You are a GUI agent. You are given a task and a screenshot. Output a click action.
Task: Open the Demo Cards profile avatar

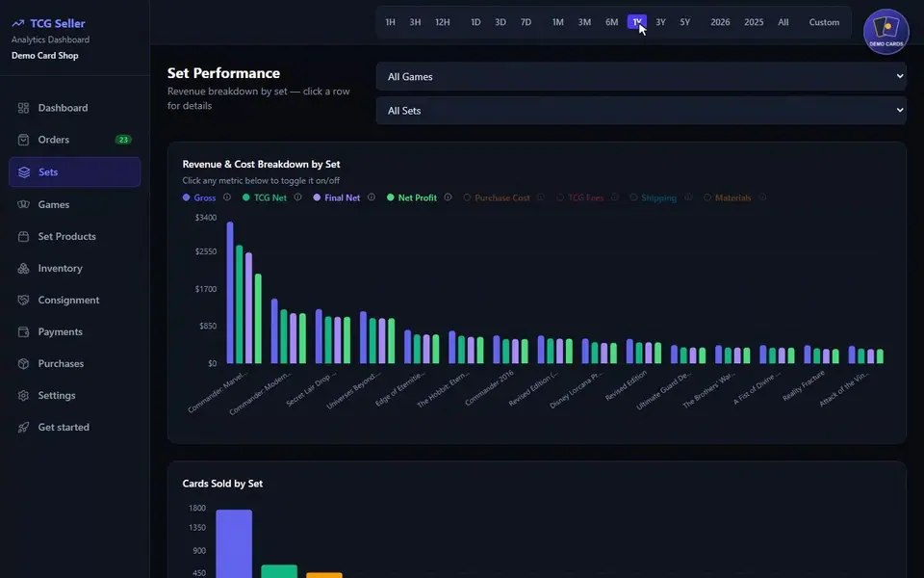click(886, 32)
